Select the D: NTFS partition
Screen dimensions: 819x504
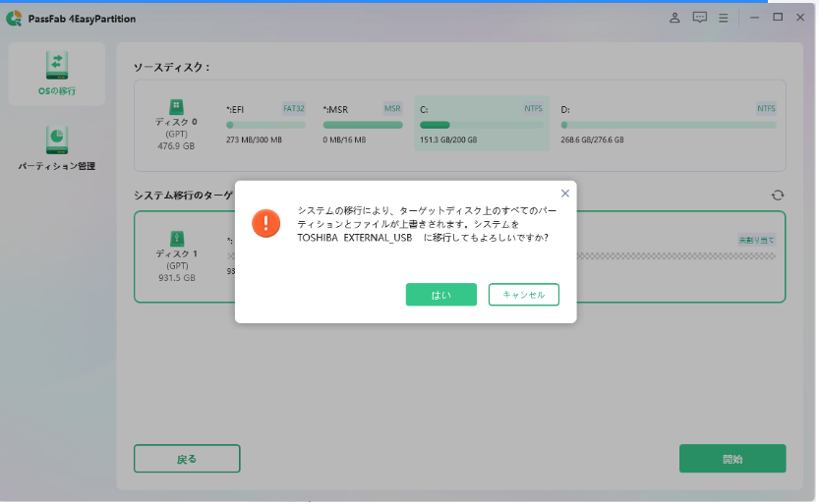coord(668,124)
